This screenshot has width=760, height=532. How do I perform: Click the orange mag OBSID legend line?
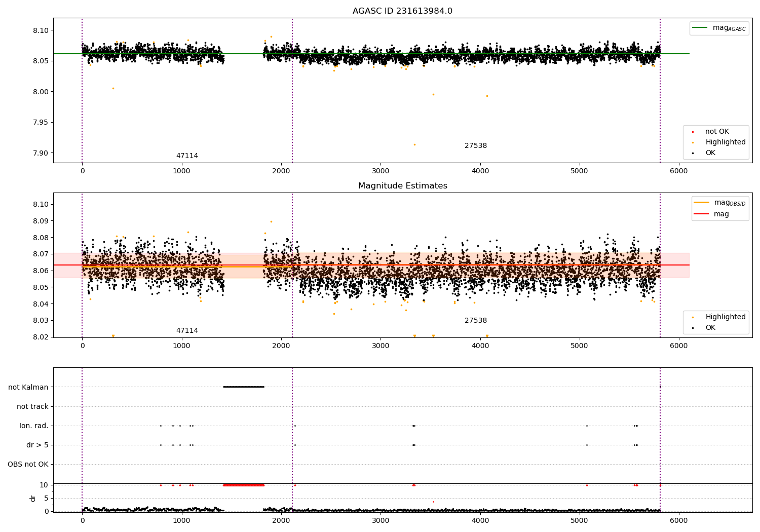[701, 202]
